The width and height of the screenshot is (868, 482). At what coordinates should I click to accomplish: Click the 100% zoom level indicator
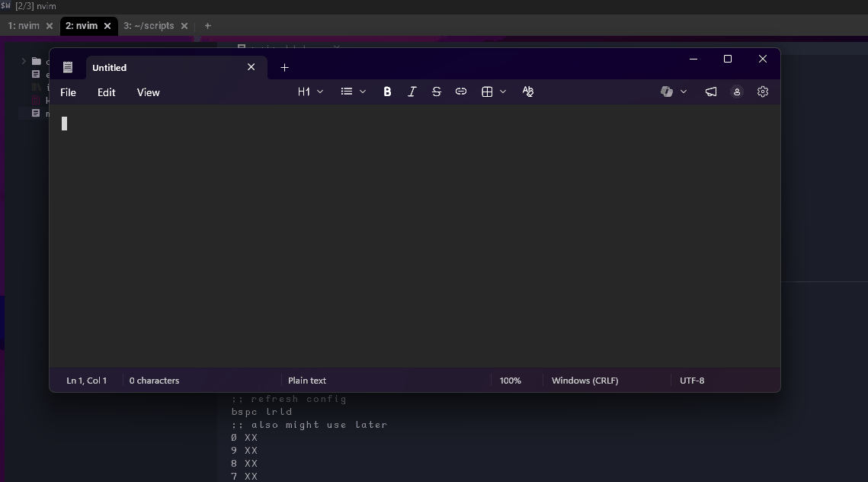tap(510, 380)
